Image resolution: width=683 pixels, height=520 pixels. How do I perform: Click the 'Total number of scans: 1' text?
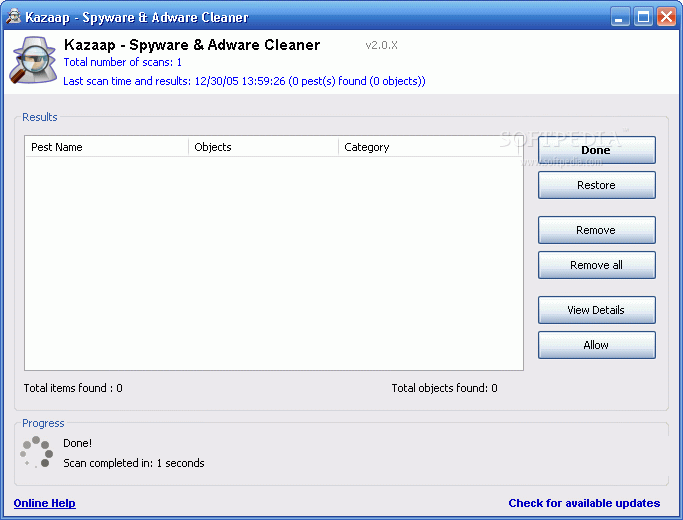click(122, 62)
